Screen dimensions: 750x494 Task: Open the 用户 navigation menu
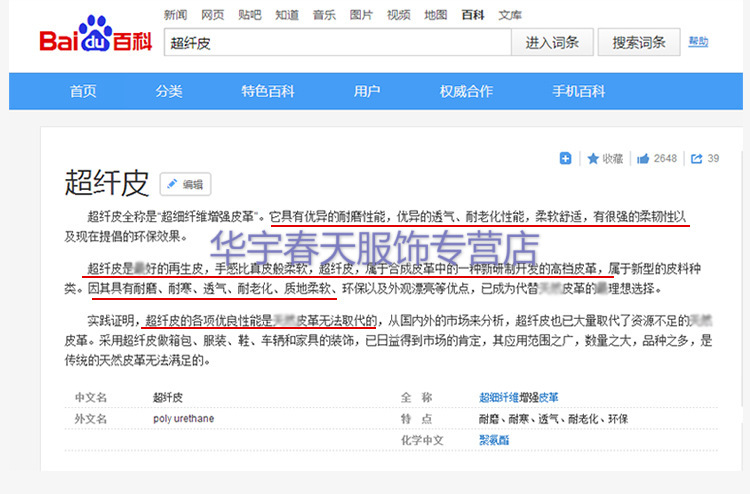[367, 91]
